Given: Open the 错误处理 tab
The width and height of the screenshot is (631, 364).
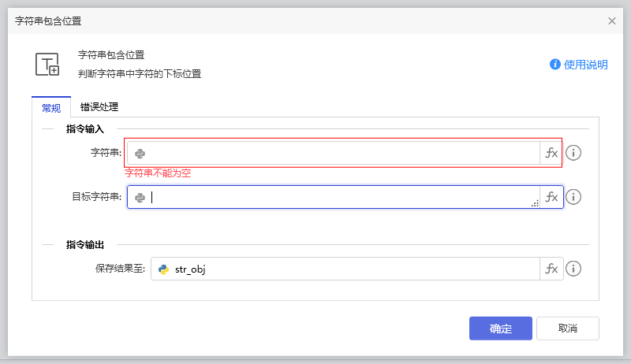Looking at the screenshot, I should click(99, 107).
